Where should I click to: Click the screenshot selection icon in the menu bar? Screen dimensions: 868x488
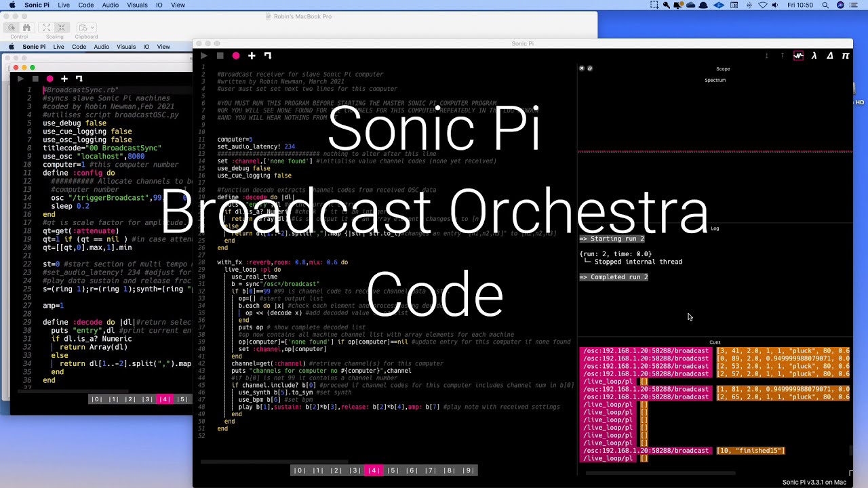tap(654, 5)
